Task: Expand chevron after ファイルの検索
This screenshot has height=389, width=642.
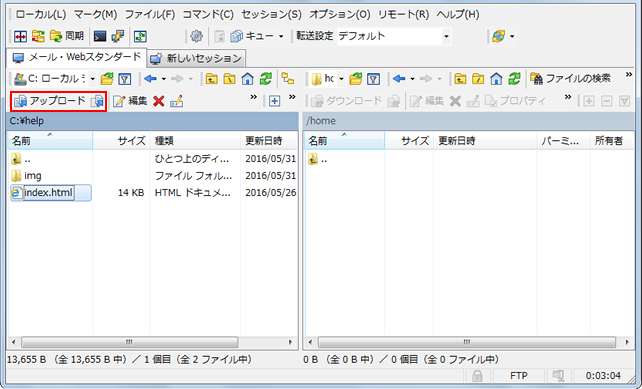Action: click(629, 75)
